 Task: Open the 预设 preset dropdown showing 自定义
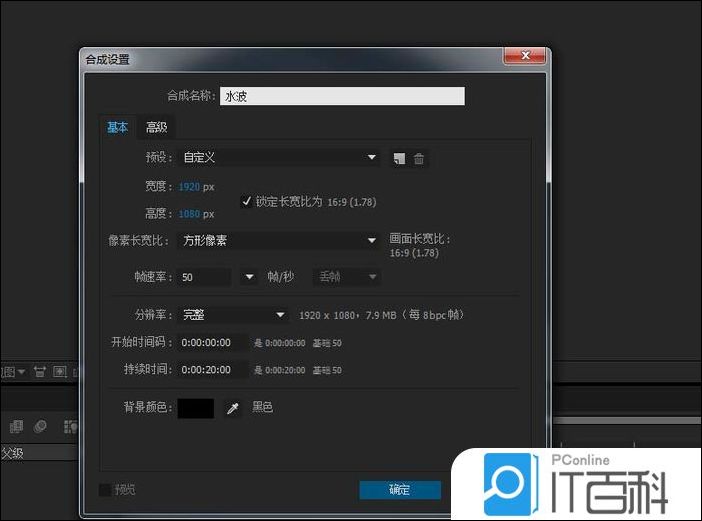tap(279, 158)
